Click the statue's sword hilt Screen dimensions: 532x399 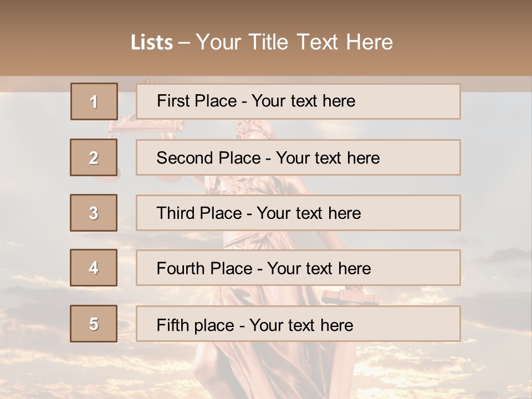[348, 298]
